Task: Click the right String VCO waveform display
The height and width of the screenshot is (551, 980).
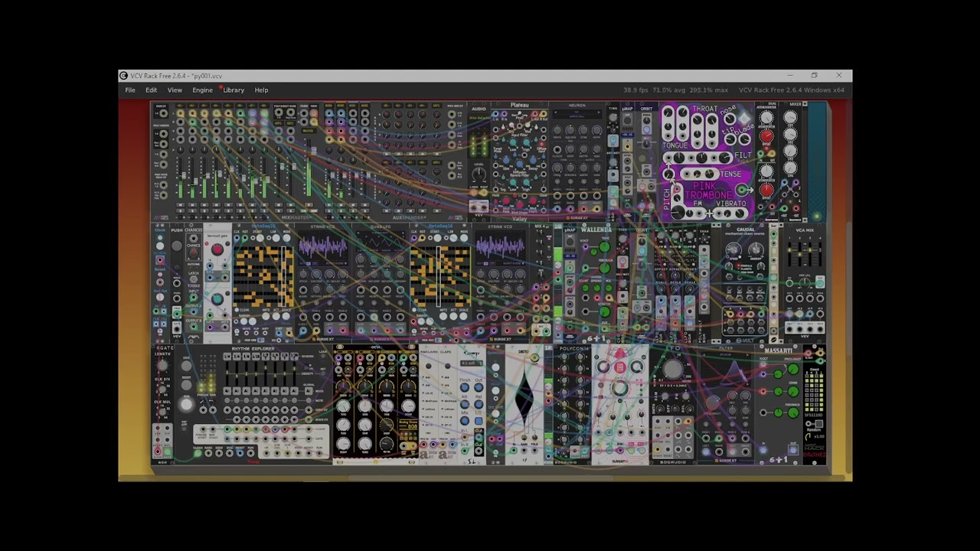Action: 500,247
